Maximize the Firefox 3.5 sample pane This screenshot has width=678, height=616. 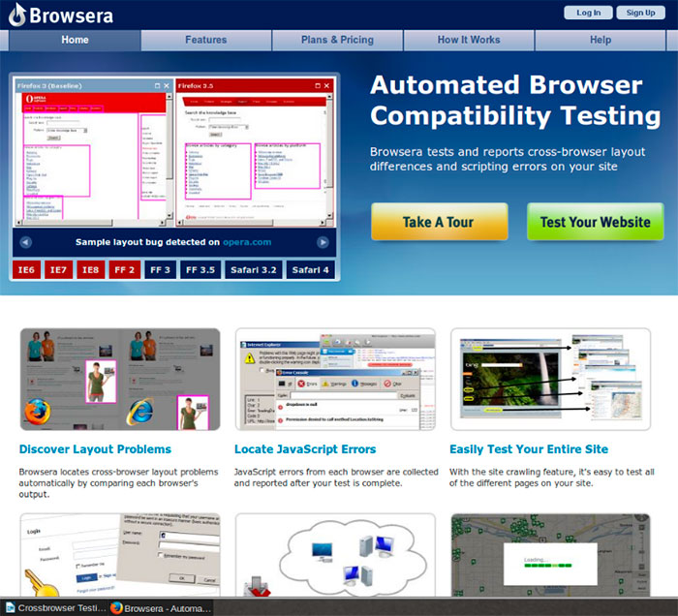[x=318, y=85]
